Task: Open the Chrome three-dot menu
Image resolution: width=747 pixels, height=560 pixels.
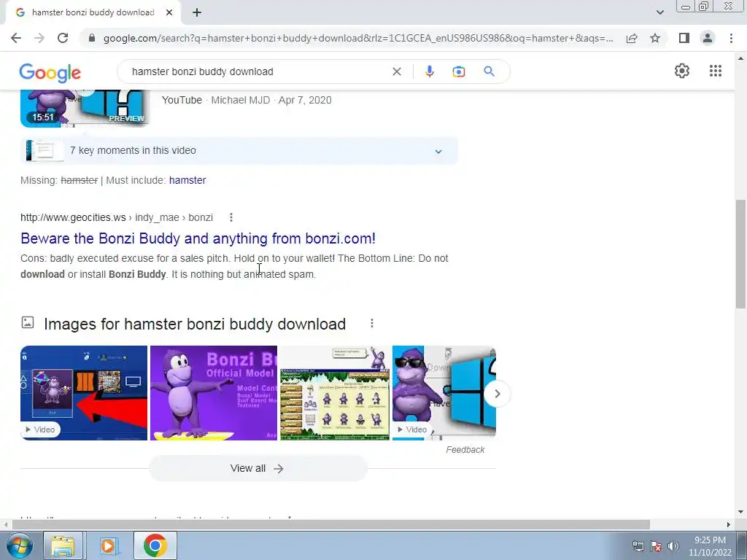Action: (x=731, y=38)
